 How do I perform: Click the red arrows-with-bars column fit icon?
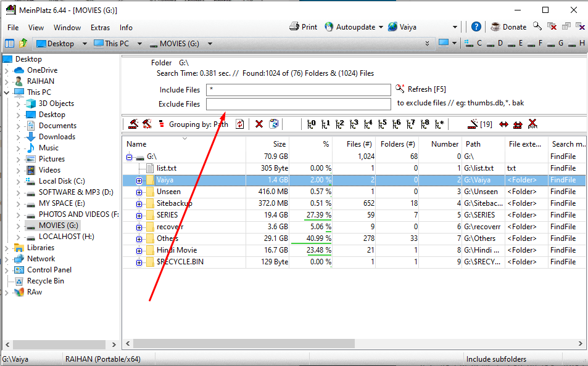click(x=518, y=124)
